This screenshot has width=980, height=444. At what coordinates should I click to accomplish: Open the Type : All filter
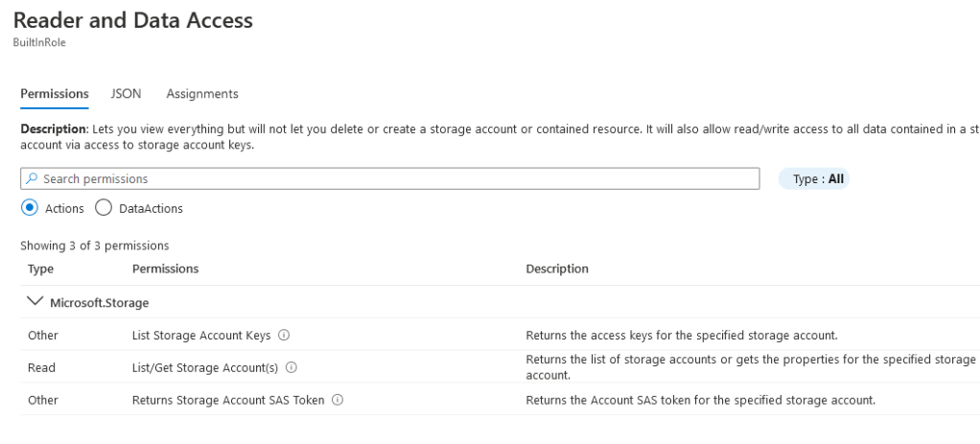pyautogui.click(x=813, y=179)
